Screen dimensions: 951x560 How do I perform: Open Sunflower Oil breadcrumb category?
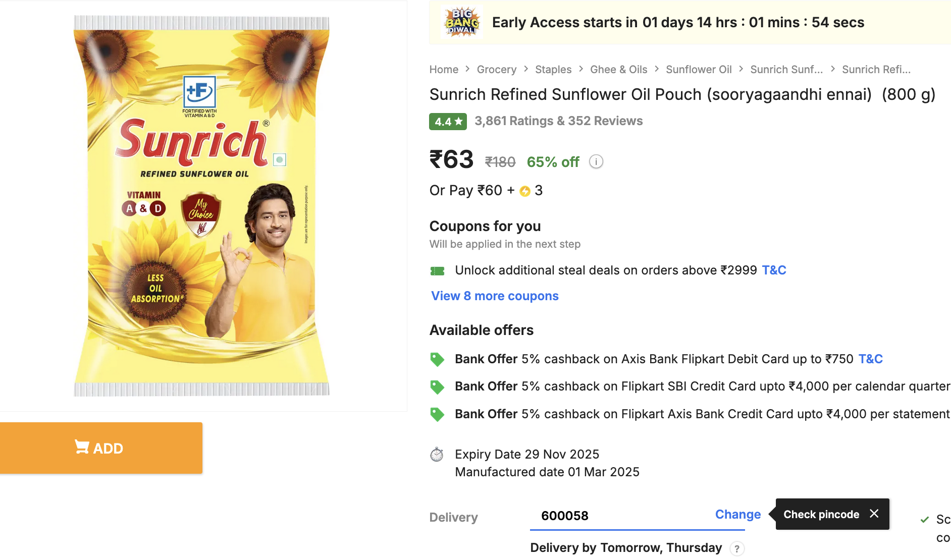pos(698,70)
